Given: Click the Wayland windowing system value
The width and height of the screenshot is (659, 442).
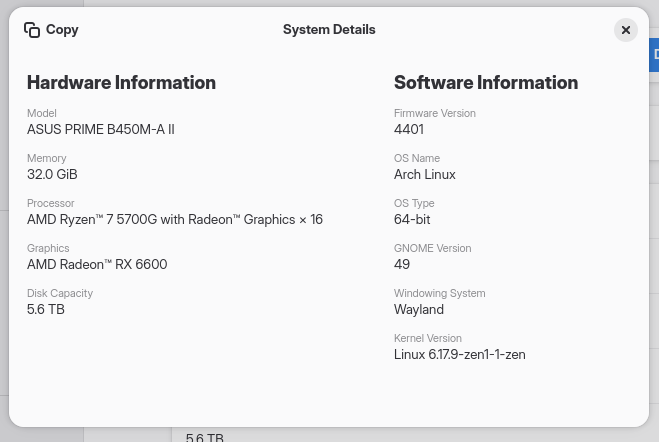Looking at the screenshot, I should [419, 309].
